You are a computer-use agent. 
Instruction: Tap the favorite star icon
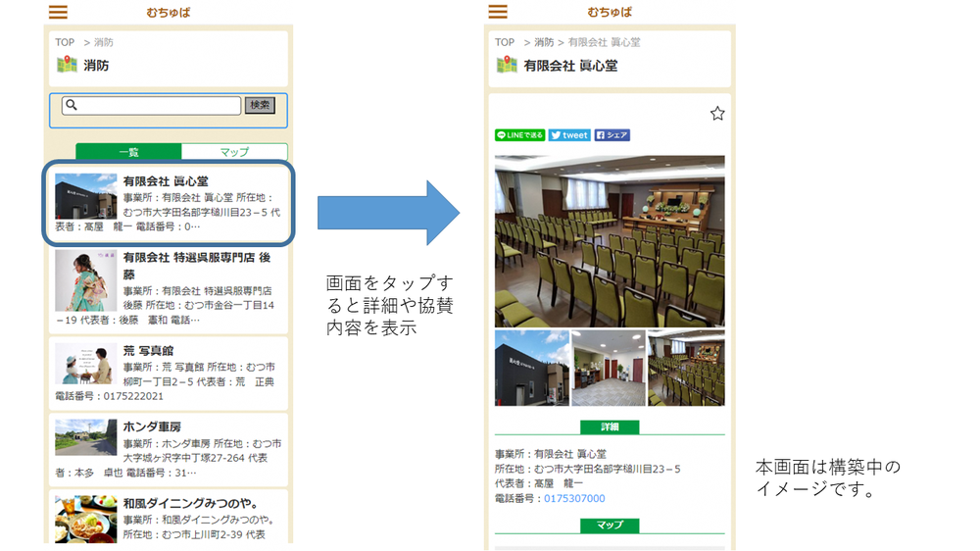click(x=717, y=114)
